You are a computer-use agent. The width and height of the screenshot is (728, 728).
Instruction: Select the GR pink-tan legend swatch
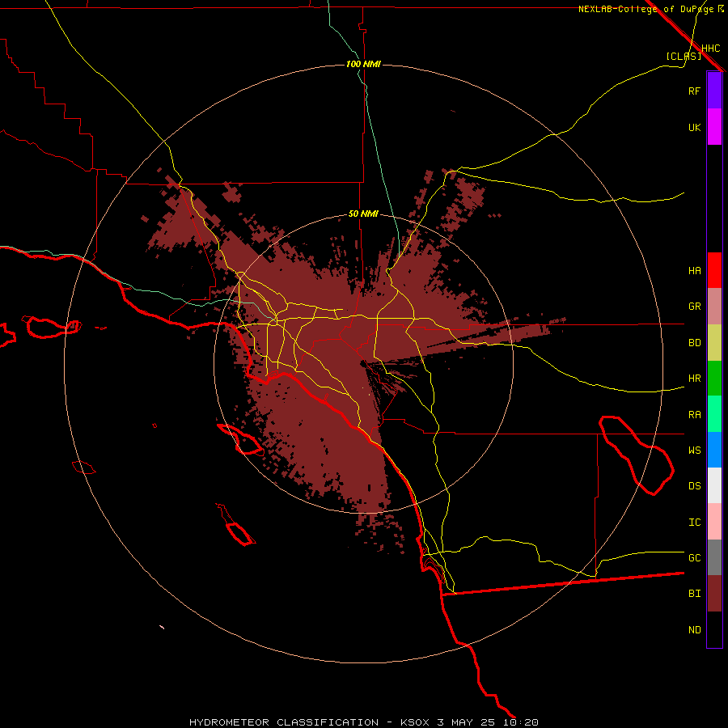coord(714,307)
